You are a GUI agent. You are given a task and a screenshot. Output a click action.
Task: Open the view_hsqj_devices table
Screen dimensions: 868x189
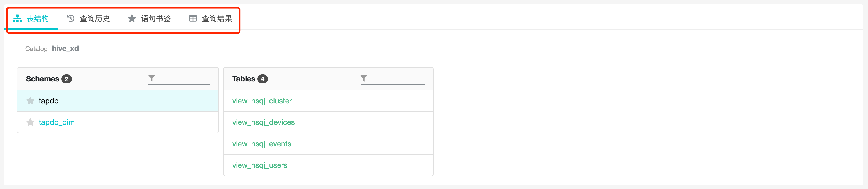[x=263, y=122]
